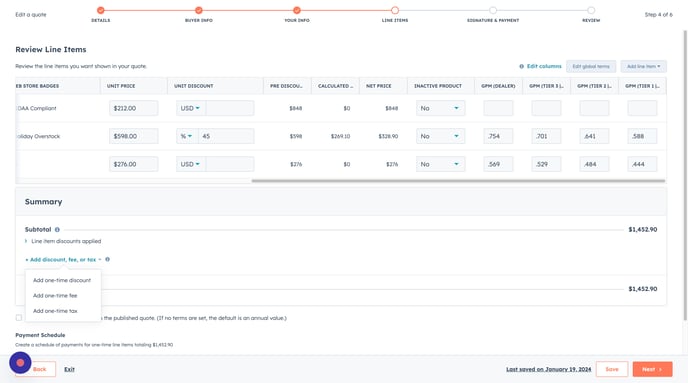
Task: Click empty unit discount field in $276.00 row
Action: [229, 164]
